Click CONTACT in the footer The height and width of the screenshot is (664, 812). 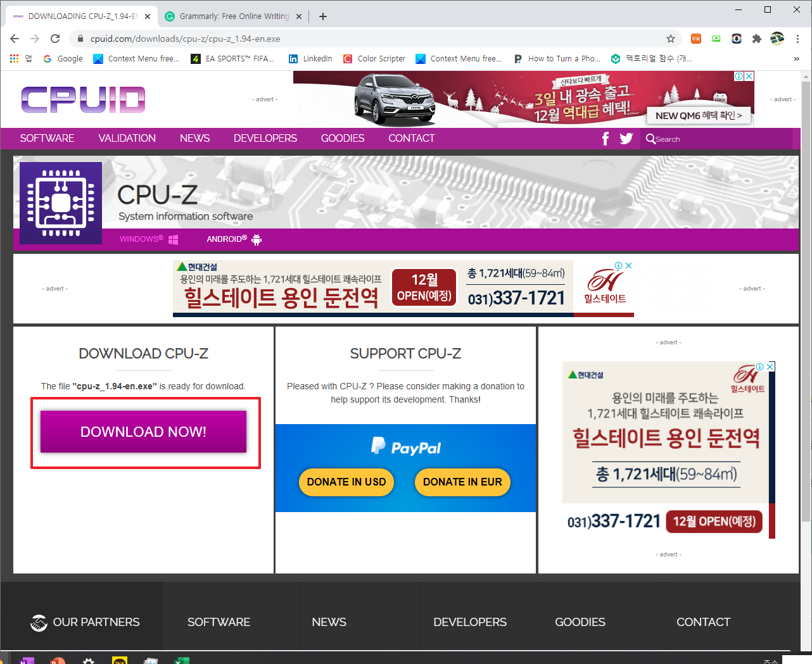pos(703,622)
